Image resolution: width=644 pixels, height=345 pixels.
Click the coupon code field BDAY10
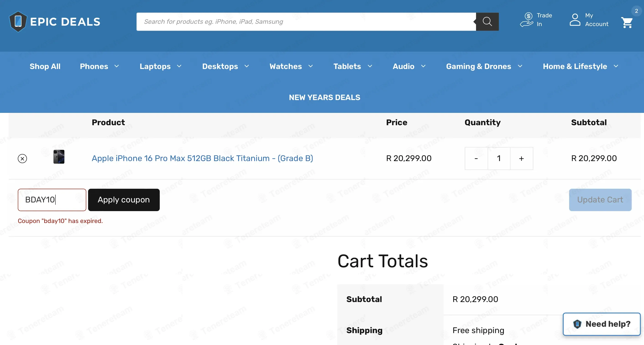click(x=52, y=200)
